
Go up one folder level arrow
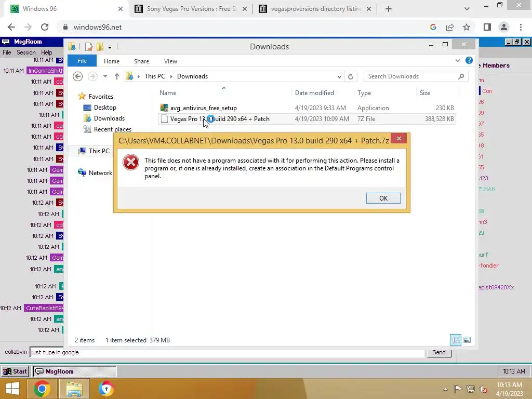pos(117,76)
